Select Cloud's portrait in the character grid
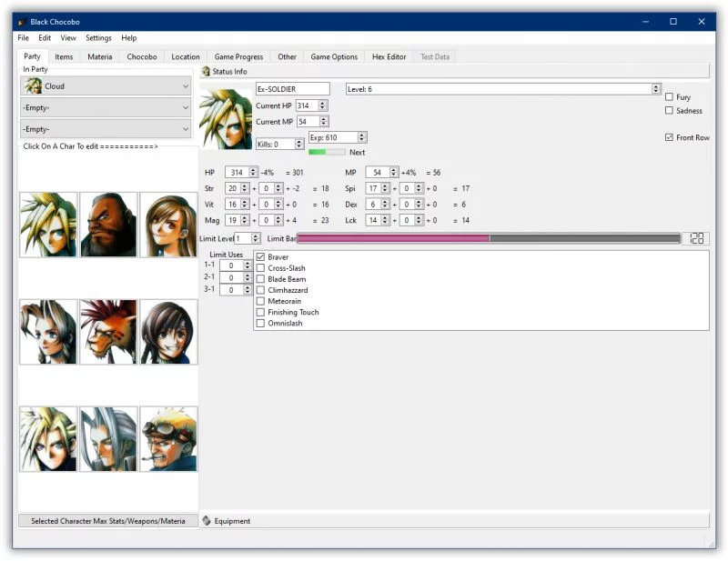 pyautogui.click(x=48, y=225)
